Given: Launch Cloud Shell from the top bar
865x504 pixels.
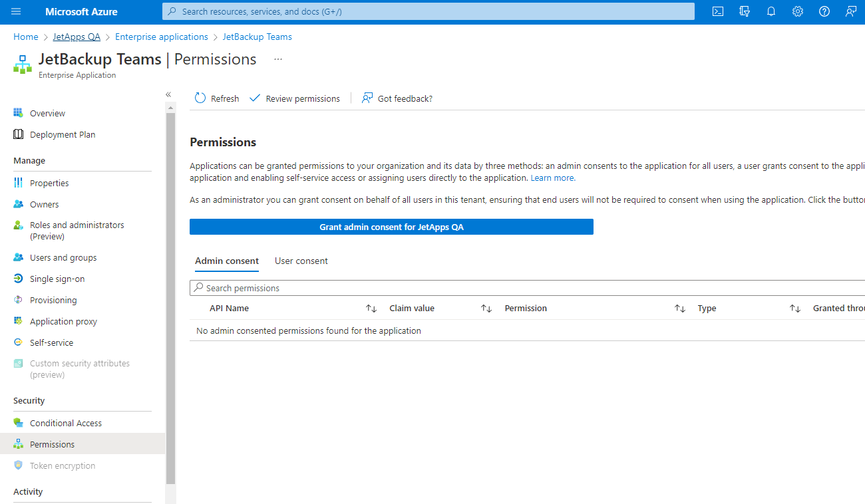Looking at the screenshot, I should point(718,11).
